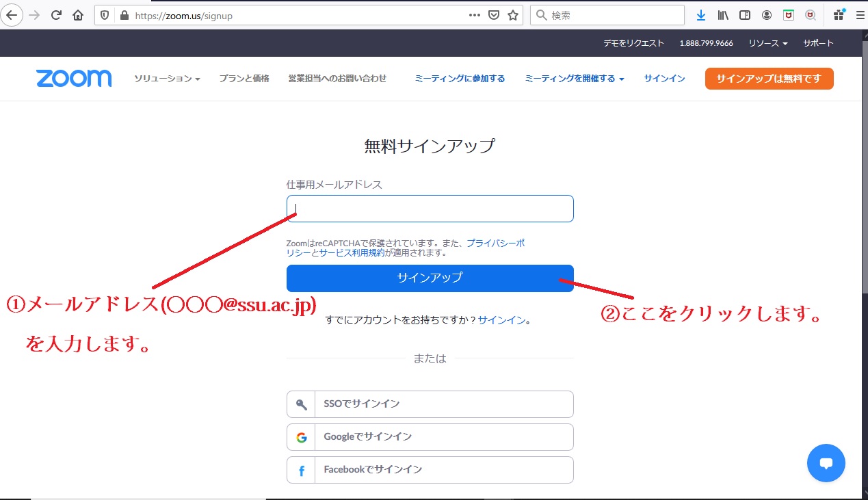868x500 pixels.
Task: Open 営業担当へのお問い合わせ menu item
Action: [337, 79]
